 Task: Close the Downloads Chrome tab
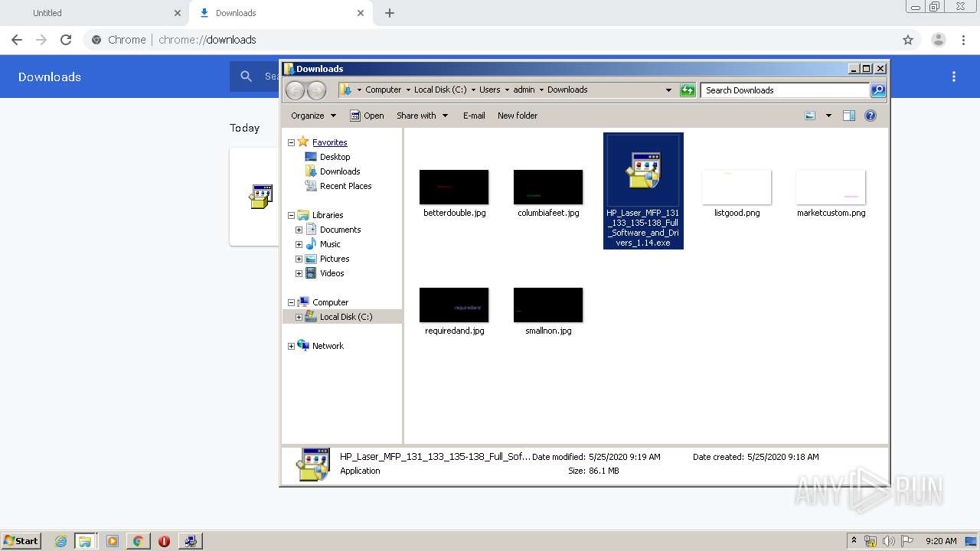361,13
